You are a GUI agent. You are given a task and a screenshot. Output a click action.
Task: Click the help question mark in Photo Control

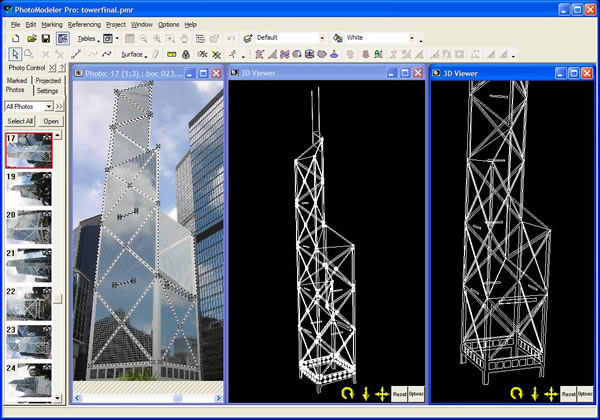[x=62, y=68]
